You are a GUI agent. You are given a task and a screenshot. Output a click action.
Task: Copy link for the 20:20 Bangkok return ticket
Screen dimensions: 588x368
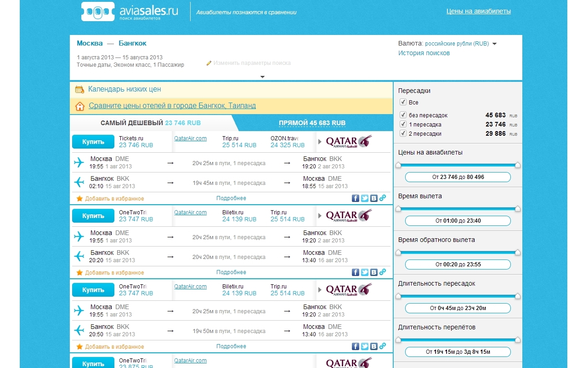pos(383,272)
